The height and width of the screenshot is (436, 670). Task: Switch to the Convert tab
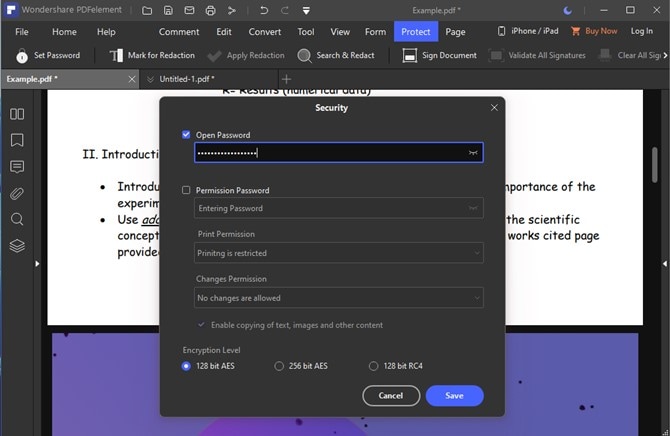click(265, 32)
